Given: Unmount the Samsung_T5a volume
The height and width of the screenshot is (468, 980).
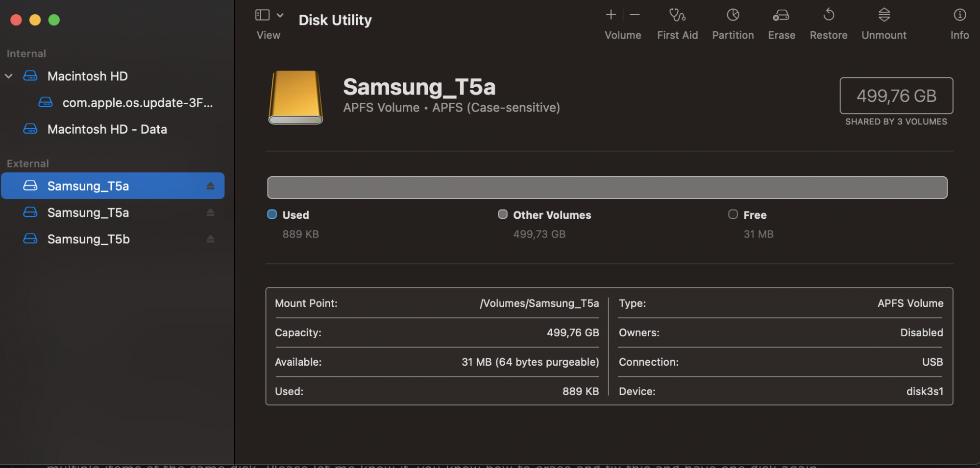Looking at the screenshot, I should click(884, 16).
